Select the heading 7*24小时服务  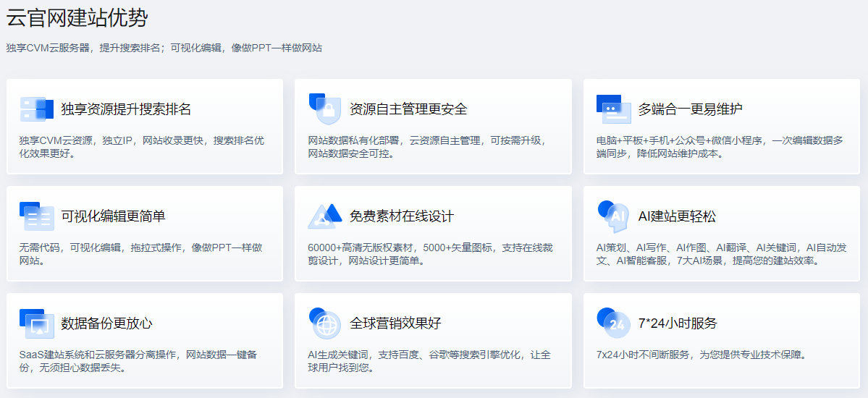678,323
